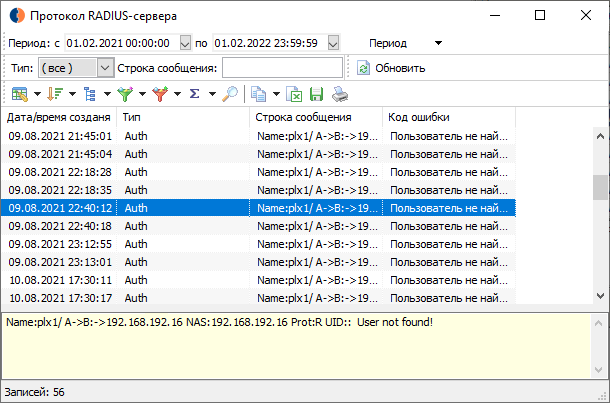Select the row dated 09.08.2021 21:45:01
Image resolution: width=610 pixels, height=403 pixels.
[x=258, y=136]
